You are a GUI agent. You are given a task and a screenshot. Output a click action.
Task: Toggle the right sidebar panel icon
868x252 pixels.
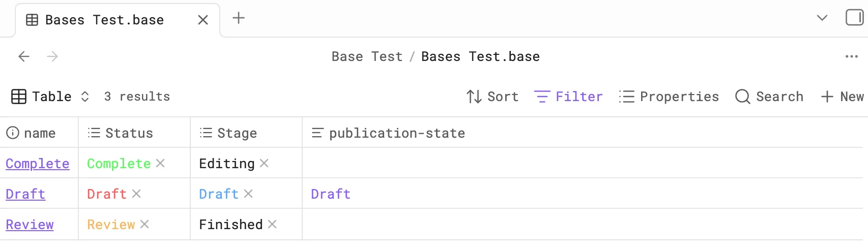point(854,18)
